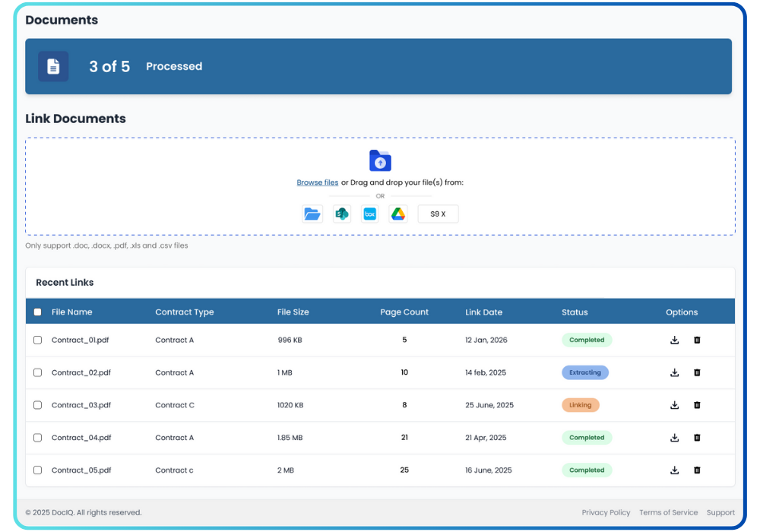Sort by the File Name column header

point(71,312)
